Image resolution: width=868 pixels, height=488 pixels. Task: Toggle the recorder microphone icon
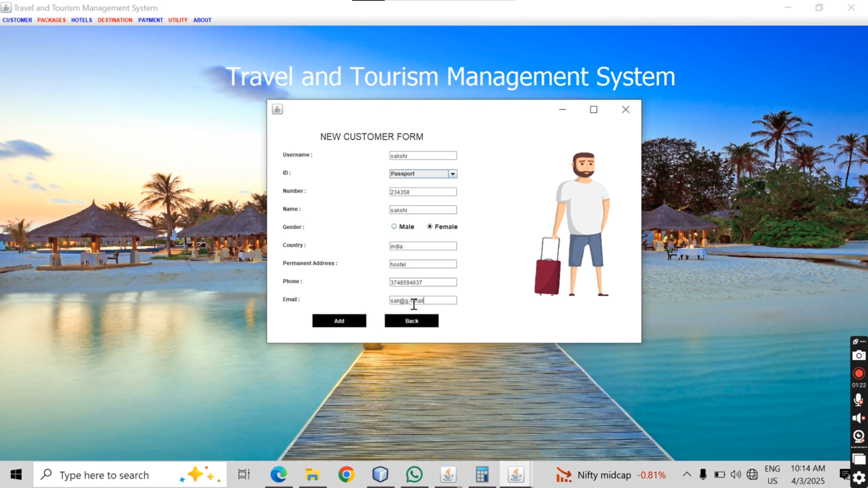858,400
